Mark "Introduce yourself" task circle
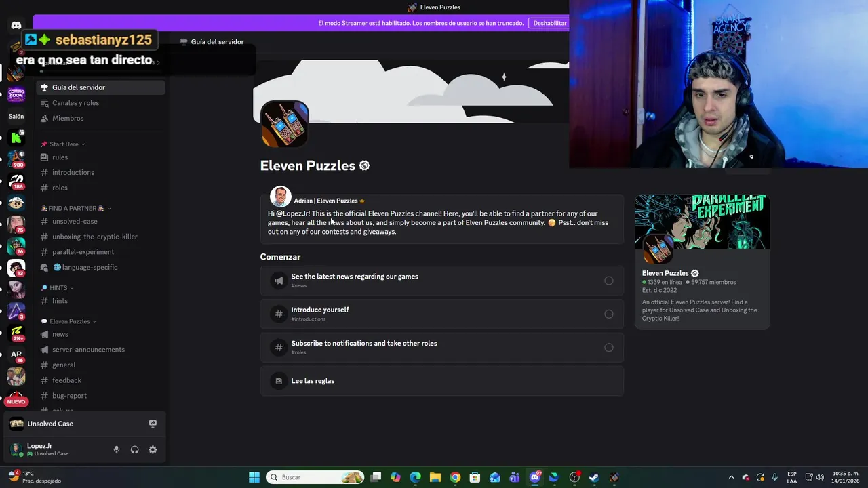The height and width of the screenshot is (488, 868). pyautogui.click(x=608, y=314)
